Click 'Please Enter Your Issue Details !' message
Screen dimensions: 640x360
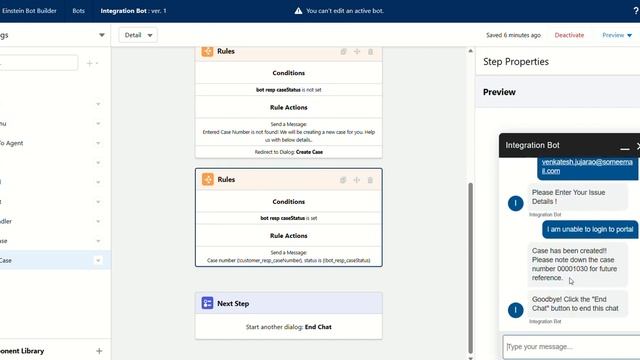click(577, 197)
